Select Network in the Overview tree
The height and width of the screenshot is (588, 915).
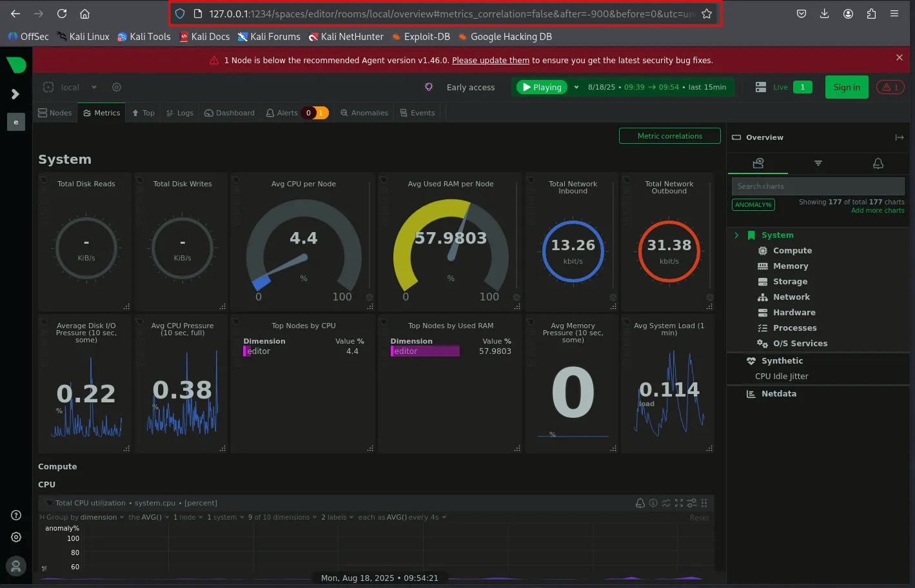pos(791,297)
